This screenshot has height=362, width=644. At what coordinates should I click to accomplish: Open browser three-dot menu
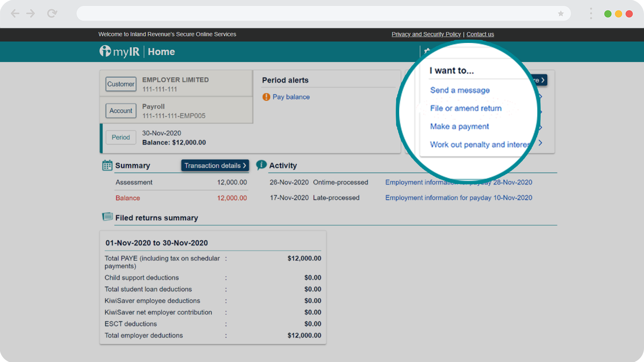591,13
